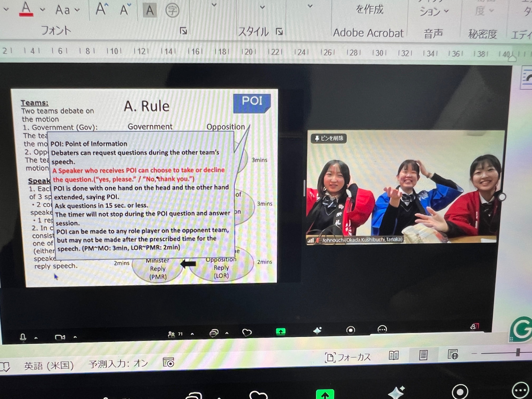532x399 pixels.
Task: Click the フォーカス focus mode button
Action: pos(348,357)
